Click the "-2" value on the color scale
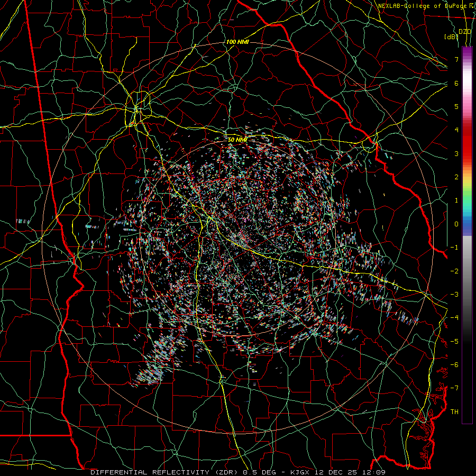The width and height of the screenshot is (476, 476). (454, 271)
